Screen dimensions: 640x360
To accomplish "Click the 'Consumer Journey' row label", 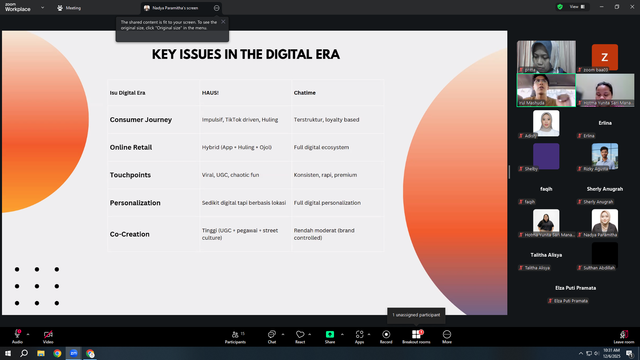I will click(x=141, y=120).
